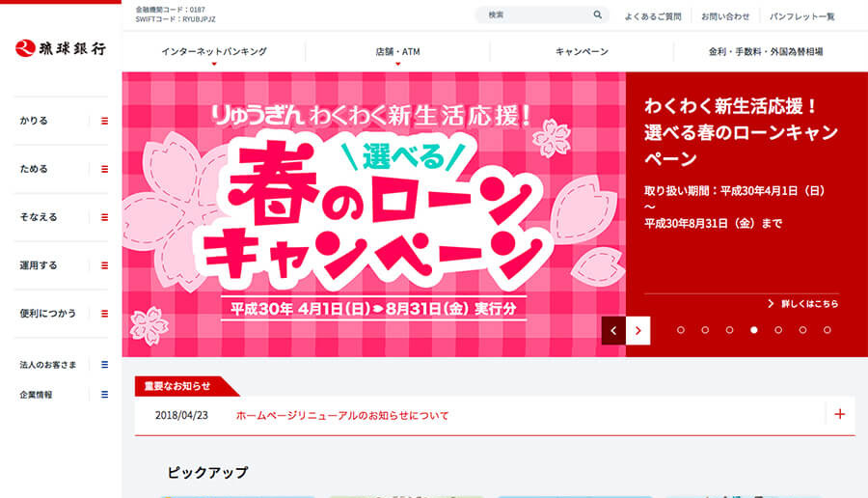Open the キャンペーン menu item
This screenshot has width=868, height=498.
tap(582, 52)
